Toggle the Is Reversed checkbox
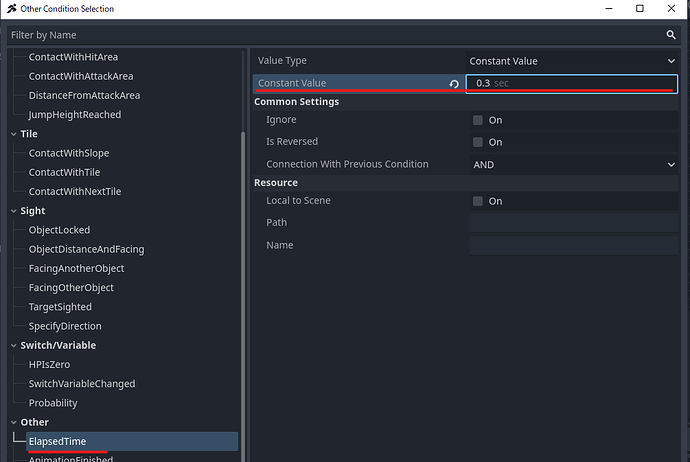690x462 pixels. [478, 142]
